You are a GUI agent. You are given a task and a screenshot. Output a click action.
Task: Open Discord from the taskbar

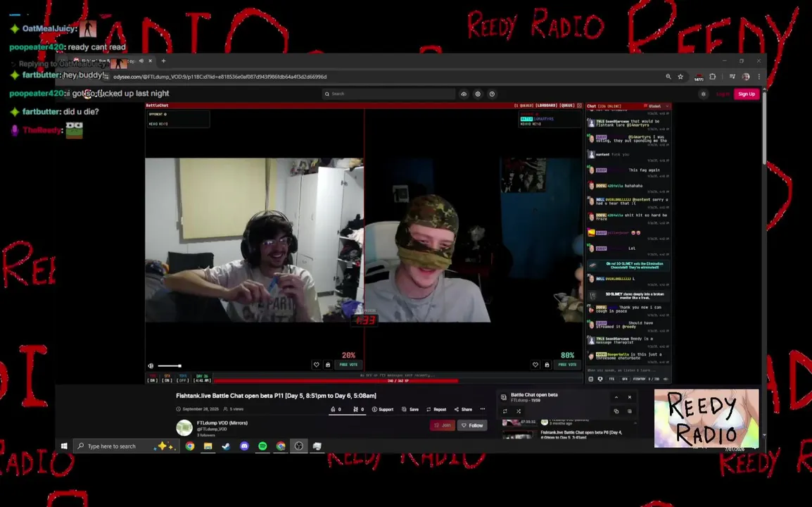pyautogui.click(x=244, y=446)
